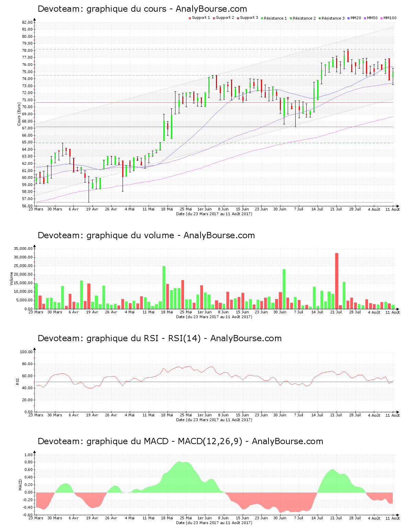Click the date caption under the RSI chart
The height and width of the screenshot is (532, 412).
point(214,420)
